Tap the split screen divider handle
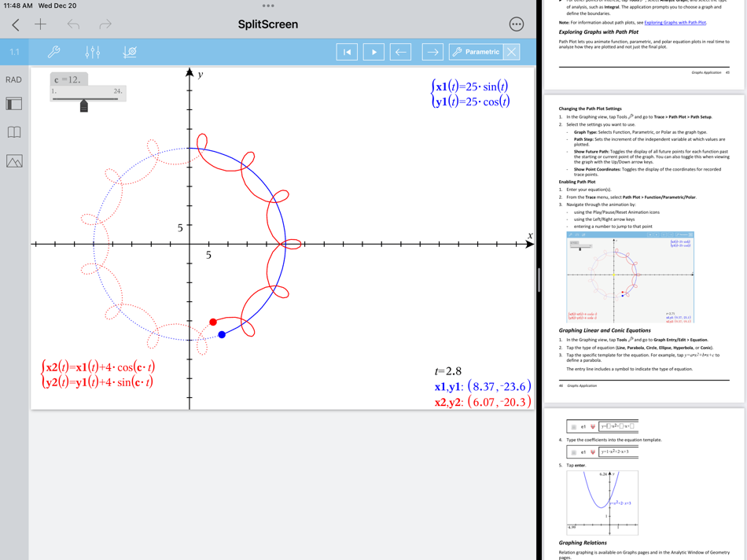 point(539,280)
